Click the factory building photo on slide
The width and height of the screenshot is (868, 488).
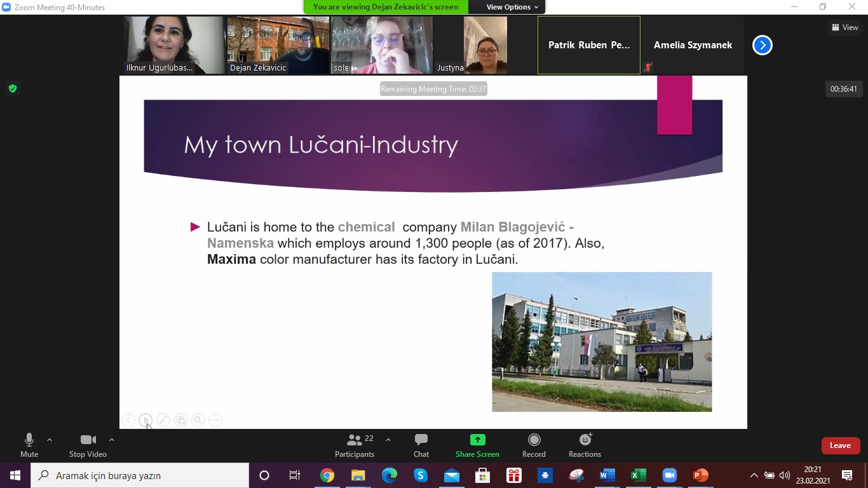click(x=602, y=342)
